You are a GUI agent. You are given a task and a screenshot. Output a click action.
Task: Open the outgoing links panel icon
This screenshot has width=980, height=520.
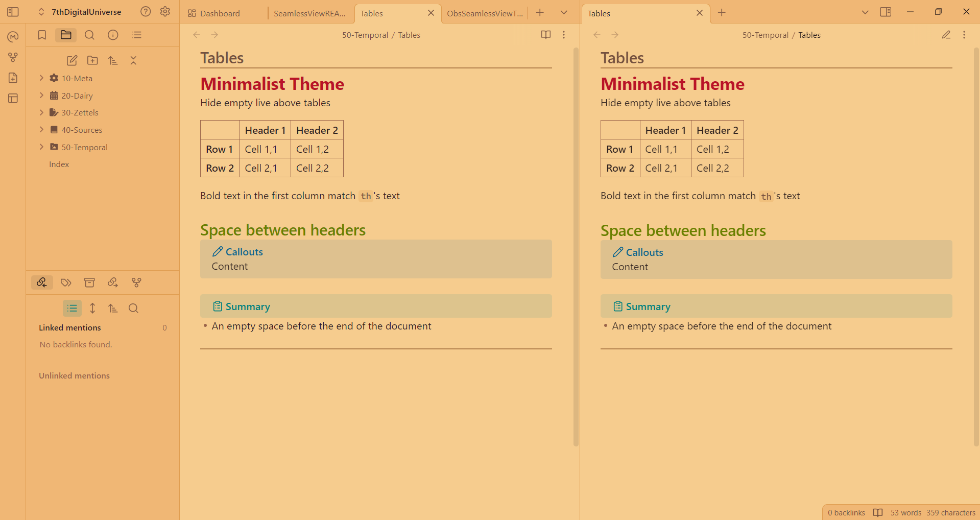pos(113,282)
